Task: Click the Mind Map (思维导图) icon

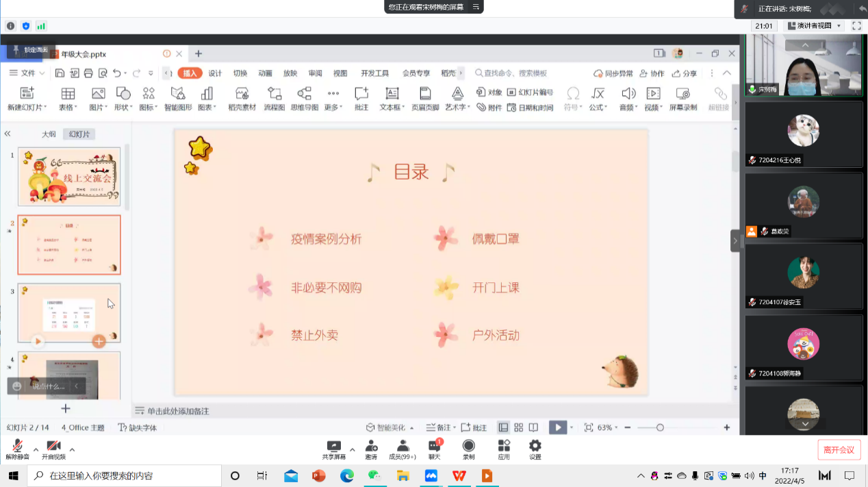Action: tap(305, 94)
